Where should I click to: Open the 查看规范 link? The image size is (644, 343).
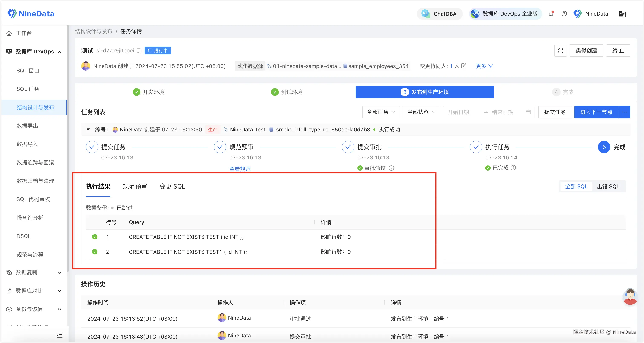pos(240,169)
